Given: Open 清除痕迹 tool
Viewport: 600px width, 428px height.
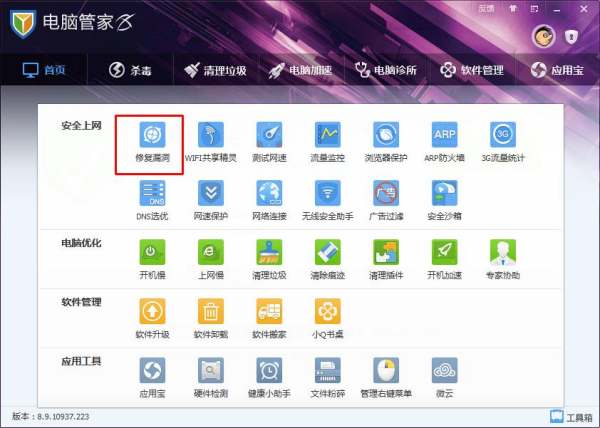Looking at the screenshot, I should tap(328, 260).
